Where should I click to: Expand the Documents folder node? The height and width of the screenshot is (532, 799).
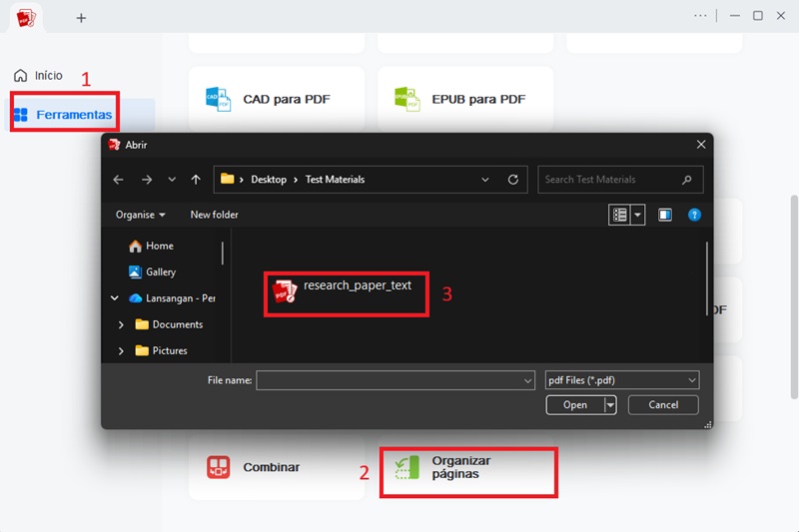(121, 324)
